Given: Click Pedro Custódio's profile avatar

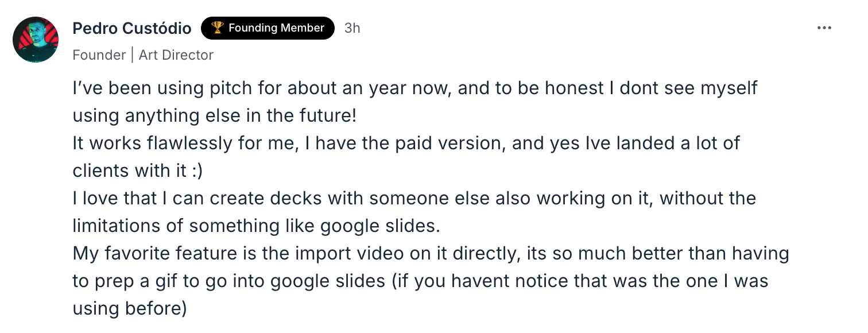Looking at the screenshot, I should [x=36, y=39].
